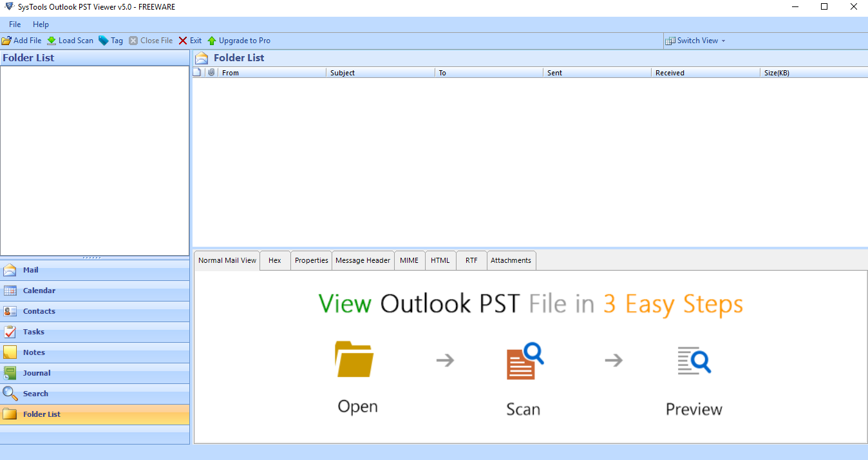The image size is (868, 460).
Task: Sort by the Subject column header
Action: [380, 73]
